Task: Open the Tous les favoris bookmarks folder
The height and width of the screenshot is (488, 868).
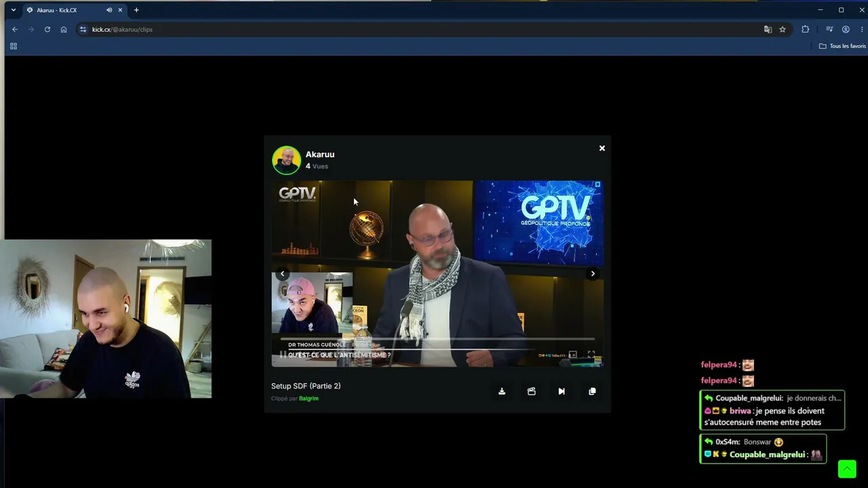Action: [x=842, y=46]
